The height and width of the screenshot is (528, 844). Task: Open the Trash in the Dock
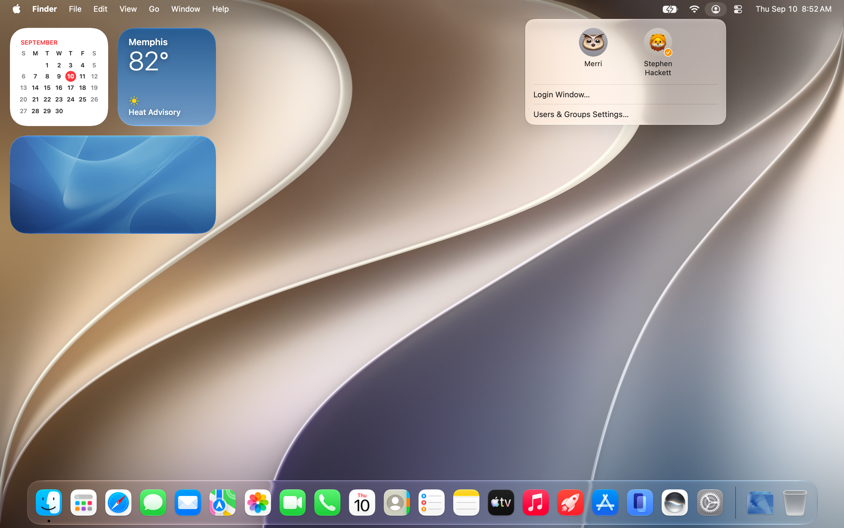point(794,502)
